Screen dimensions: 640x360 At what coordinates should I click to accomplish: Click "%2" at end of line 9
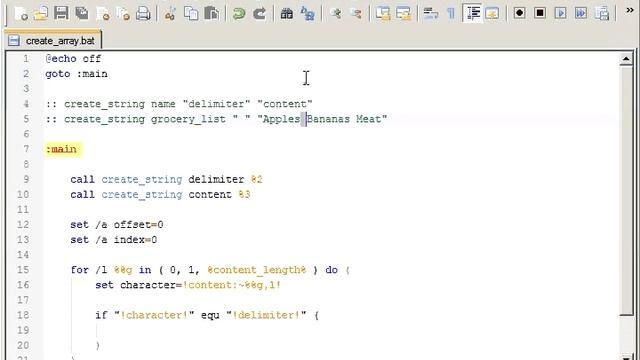pyautogui.click(x=256, y=179)
